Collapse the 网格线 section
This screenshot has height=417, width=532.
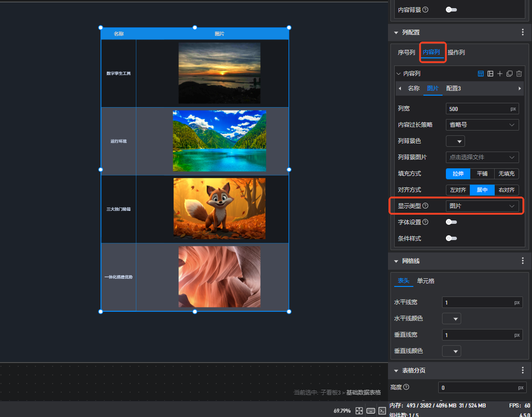point(396,261)
